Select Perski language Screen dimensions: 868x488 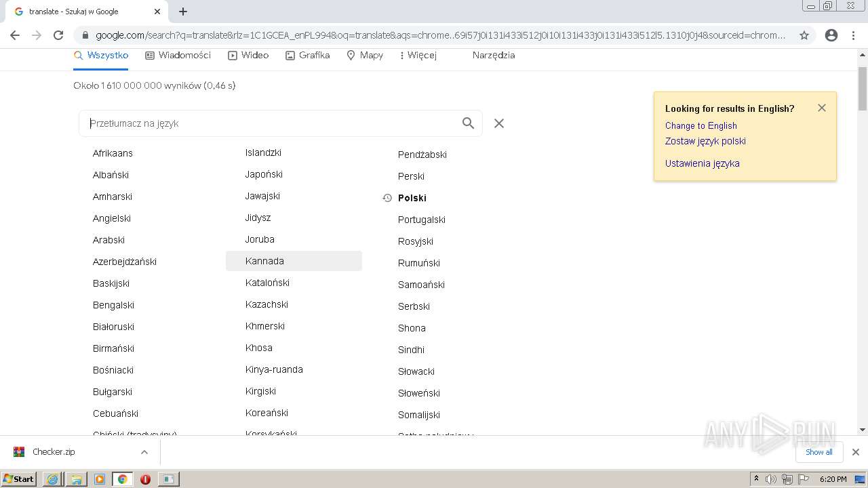tap(411, 176)
